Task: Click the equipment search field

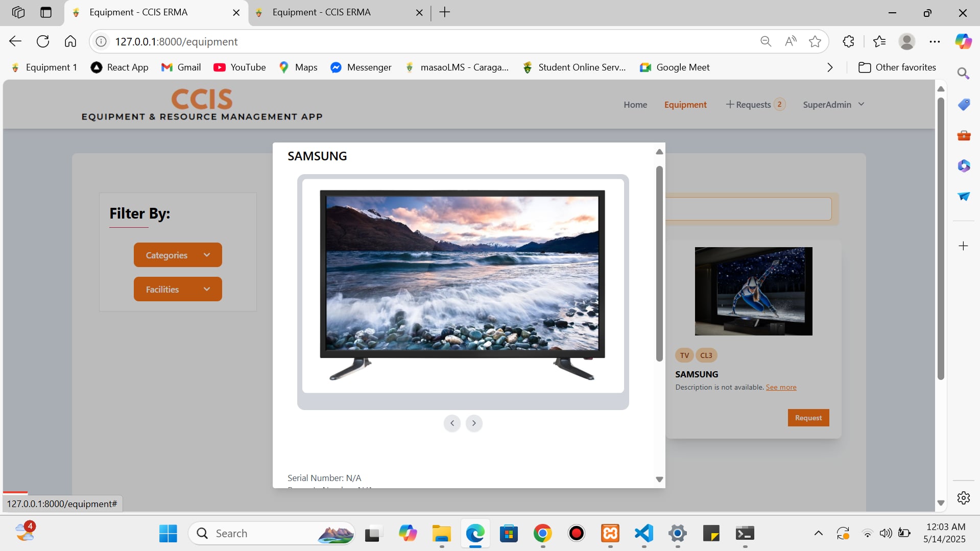Action: [748, 209]
